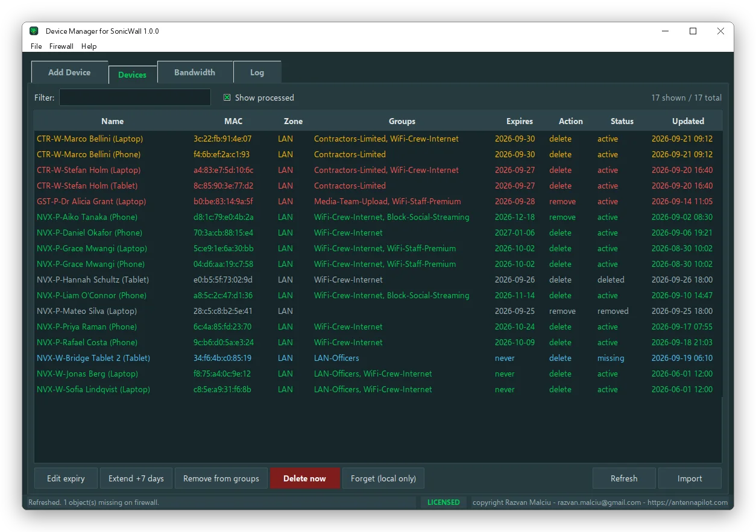Screen dimensions: 756x532
Task: Switch to the Bandwidth tab
Action: click(x=195, y=72)
